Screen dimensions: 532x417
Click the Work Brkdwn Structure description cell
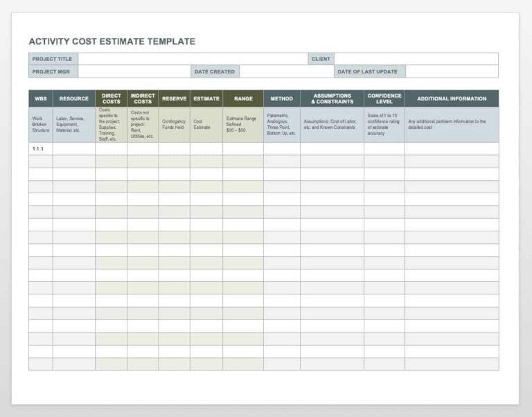point(41,125)
